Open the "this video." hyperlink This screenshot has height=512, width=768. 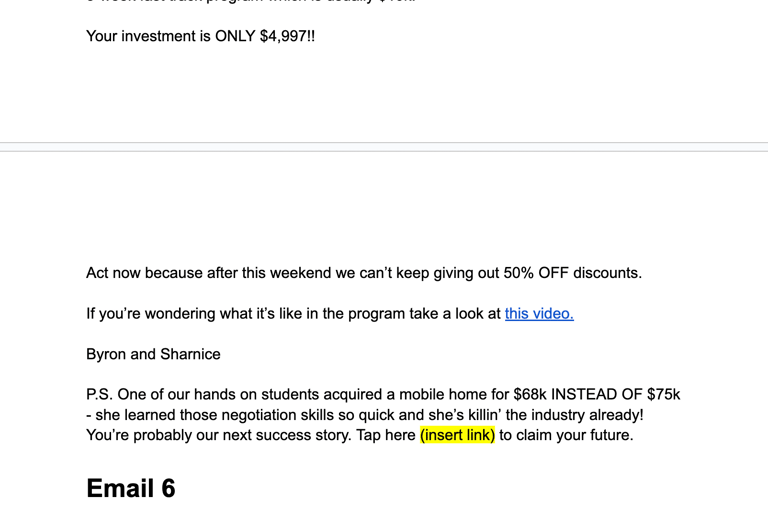pos(539,314)
